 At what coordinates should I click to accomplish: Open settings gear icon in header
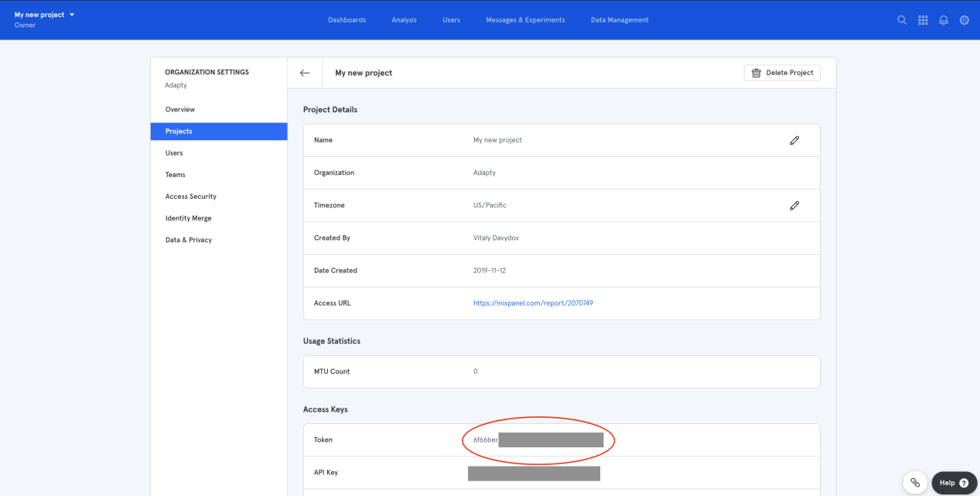click(965, 20)
